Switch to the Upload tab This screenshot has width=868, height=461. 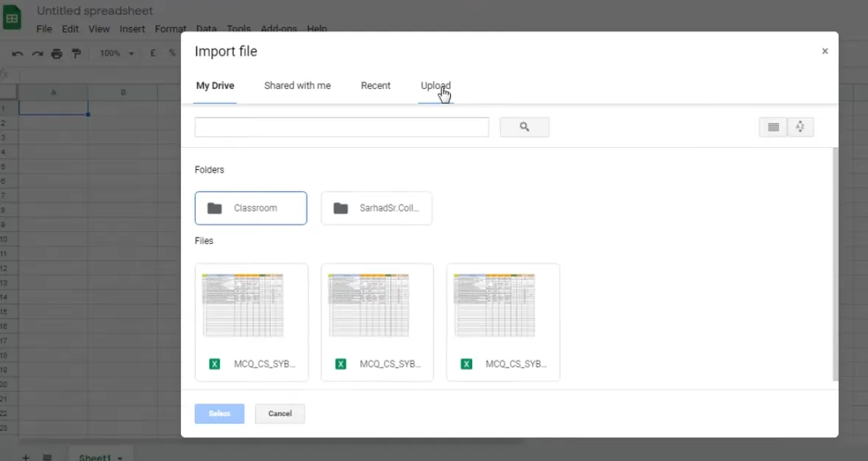435,86
